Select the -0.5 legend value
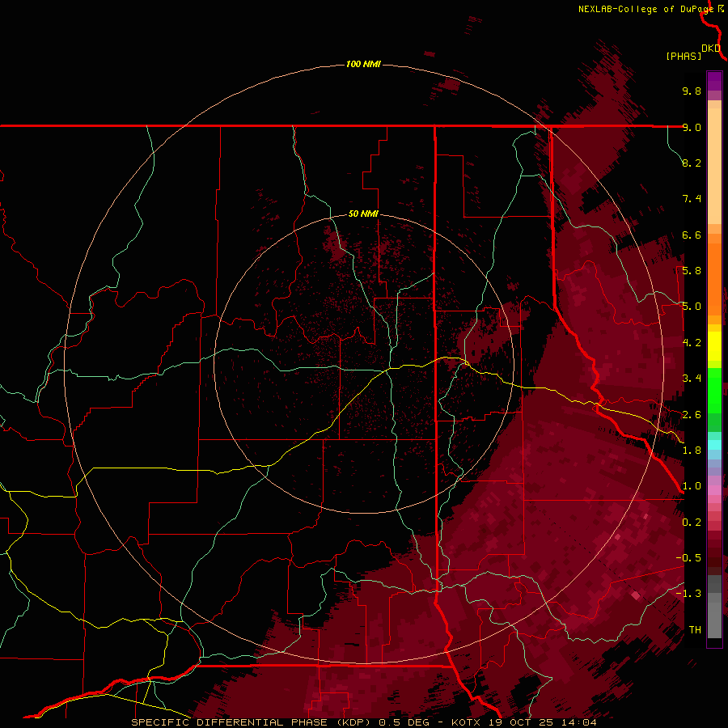Screen dimensions: 728x728 688,558
